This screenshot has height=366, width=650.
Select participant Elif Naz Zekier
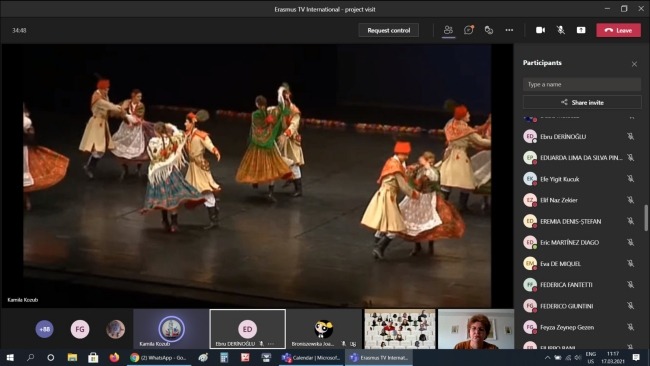coord(582,200)
